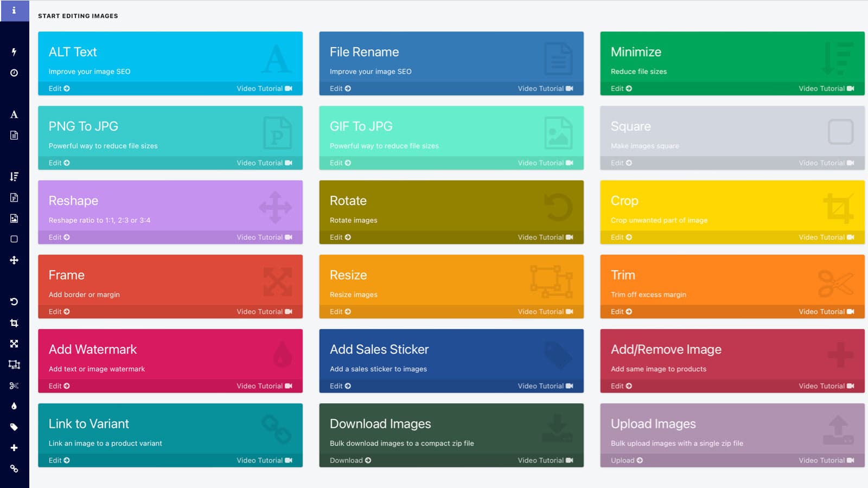Open the info panel at the sidebar top

pos(15,10)
